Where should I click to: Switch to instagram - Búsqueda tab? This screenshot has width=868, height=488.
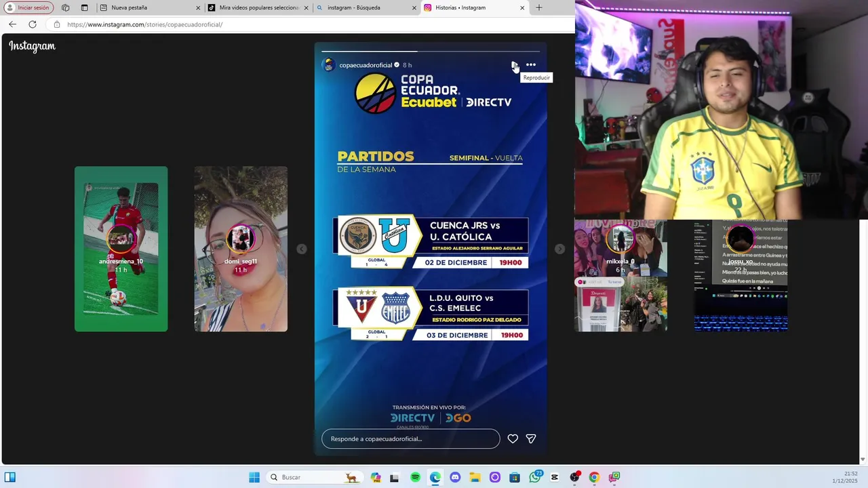[366, 7]
